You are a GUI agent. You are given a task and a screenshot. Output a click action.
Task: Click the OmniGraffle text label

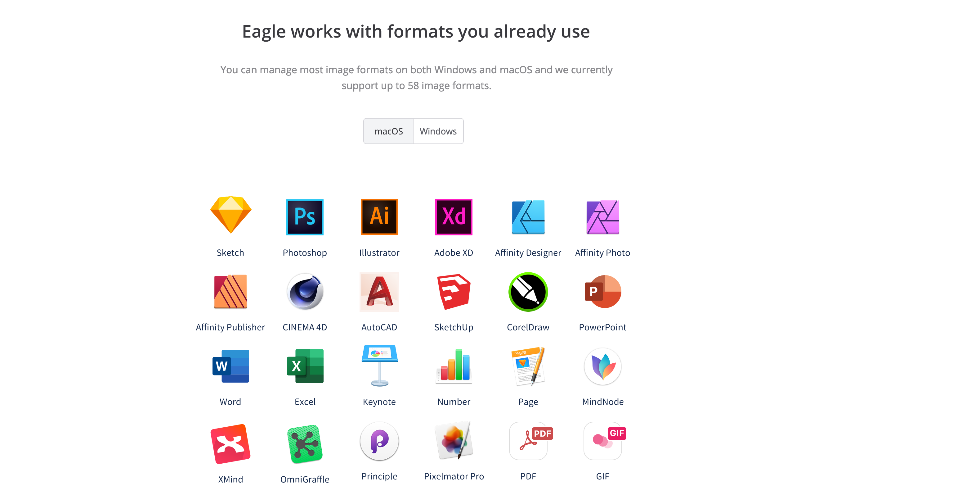click(x=305, y=479)
